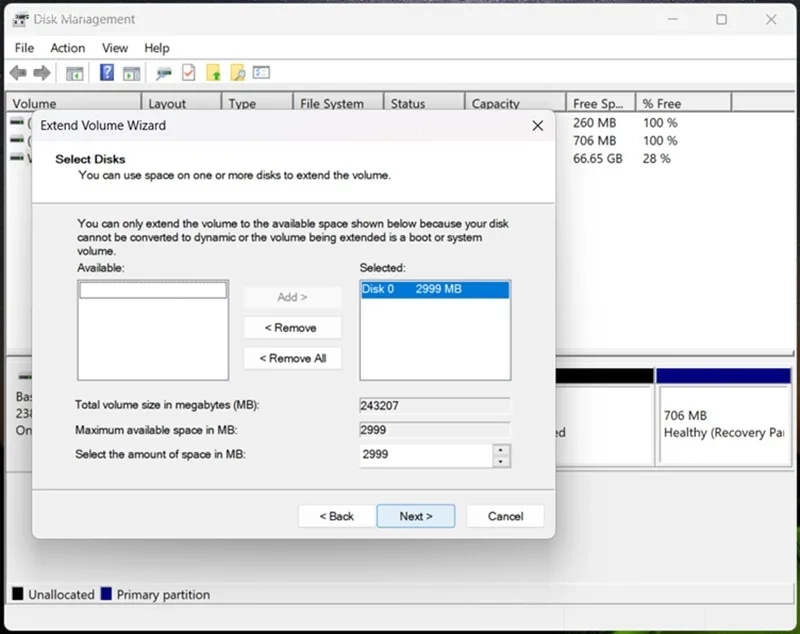Click the yellow folder up-arrow toolbar icon
The image size is (800, 634).
pos(214,73)
